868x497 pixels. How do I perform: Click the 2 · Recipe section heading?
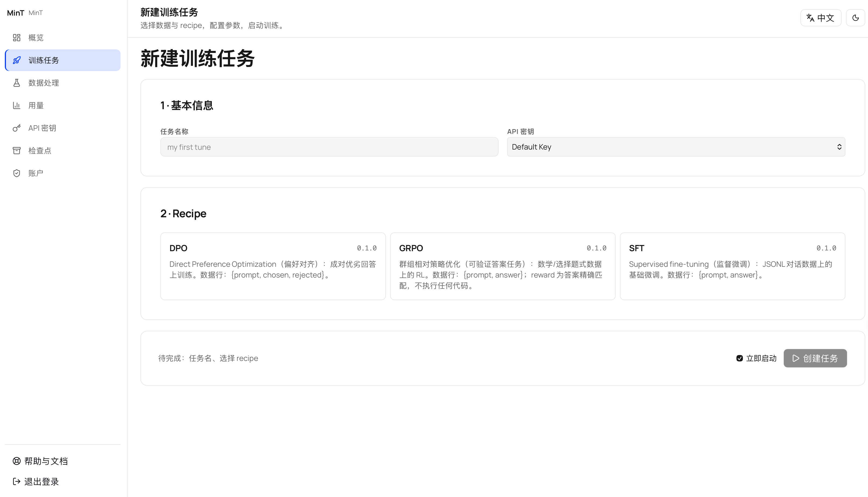click(x=183, y=214)
